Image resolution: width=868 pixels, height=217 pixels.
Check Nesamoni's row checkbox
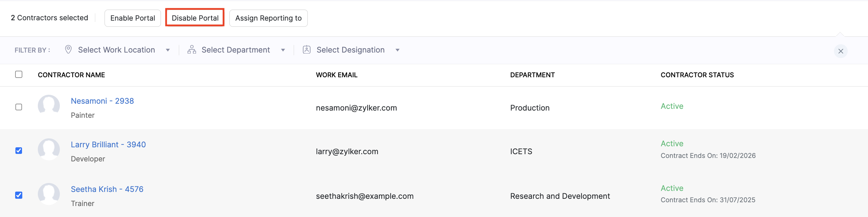point(19,107)
